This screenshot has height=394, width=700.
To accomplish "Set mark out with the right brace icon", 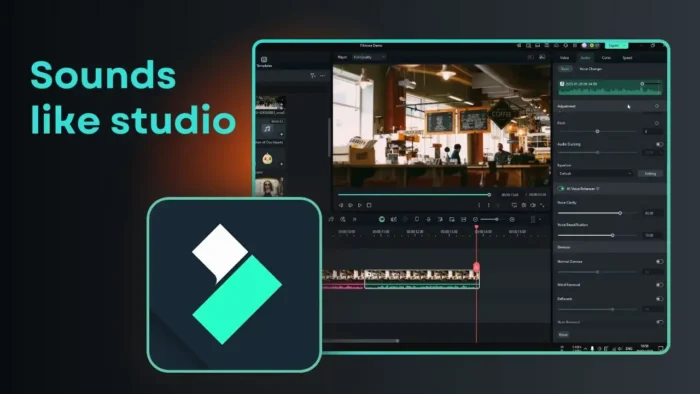I will 488,205.
